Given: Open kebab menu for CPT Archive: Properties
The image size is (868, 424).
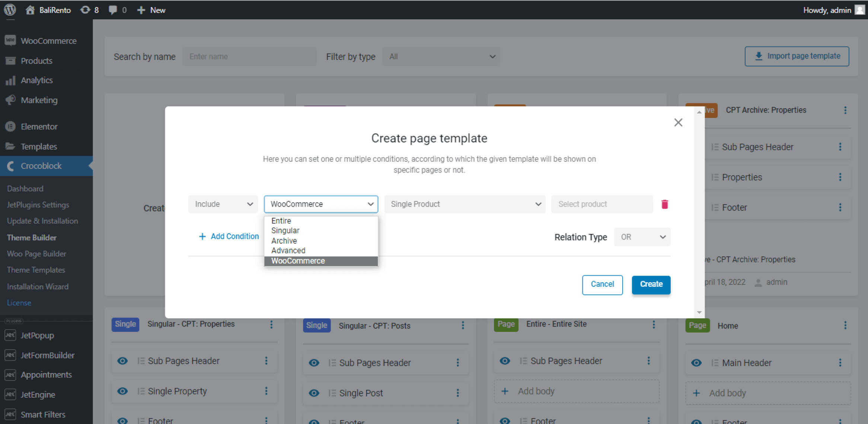Looking at the screenshot, I should pos(845,110).
